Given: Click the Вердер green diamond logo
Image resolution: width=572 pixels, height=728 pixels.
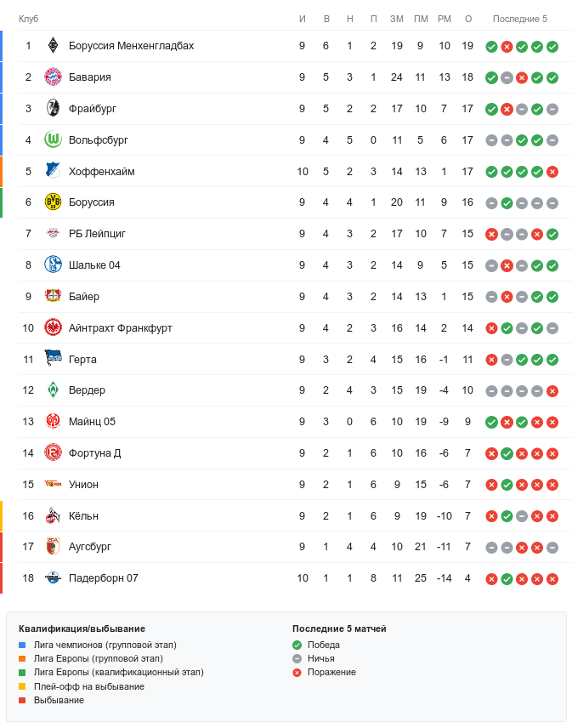Looking at the screenshot, I should 54,390.
